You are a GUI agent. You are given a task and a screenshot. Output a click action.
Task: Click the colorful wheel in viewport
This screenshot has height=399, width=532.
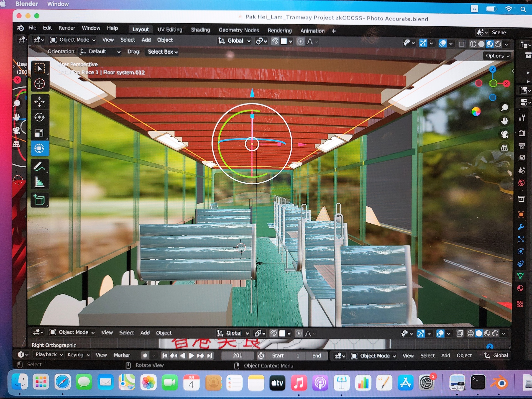tap(476, 112)
